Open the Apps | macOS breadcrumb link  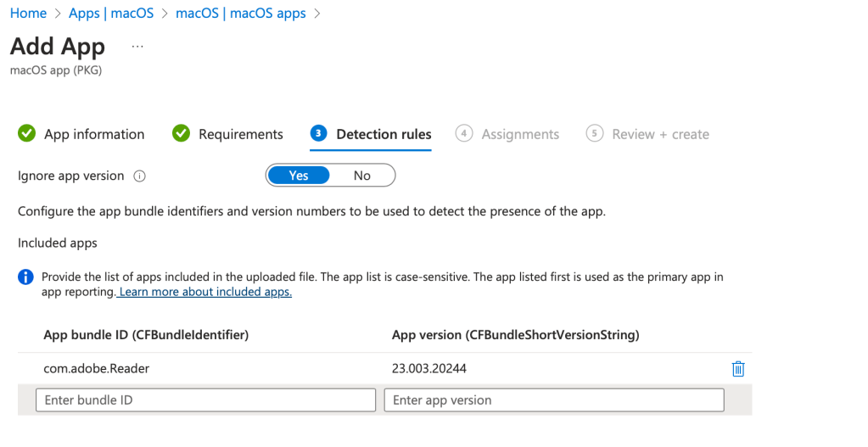click(111, 14)
